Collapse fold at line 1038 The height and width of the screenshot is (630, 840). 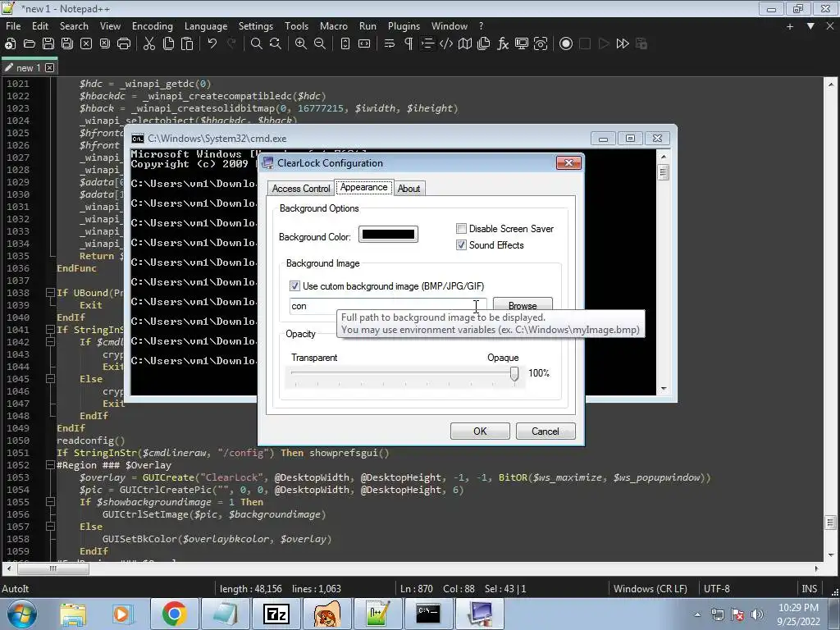(50, 293)
